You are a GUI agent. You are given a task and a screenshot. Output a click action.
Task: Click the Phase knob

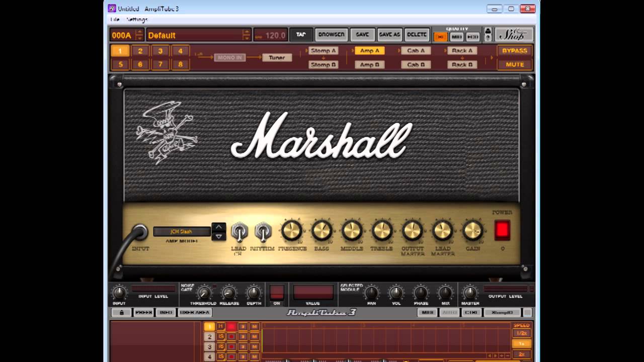[421, 293]
